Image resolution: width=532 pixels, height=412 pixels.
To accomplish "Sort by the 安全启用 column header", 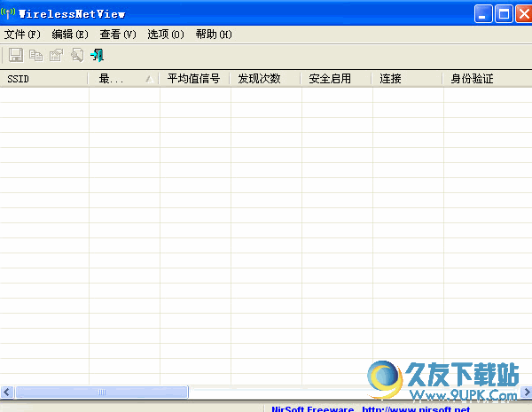I will tap(337, 79).
